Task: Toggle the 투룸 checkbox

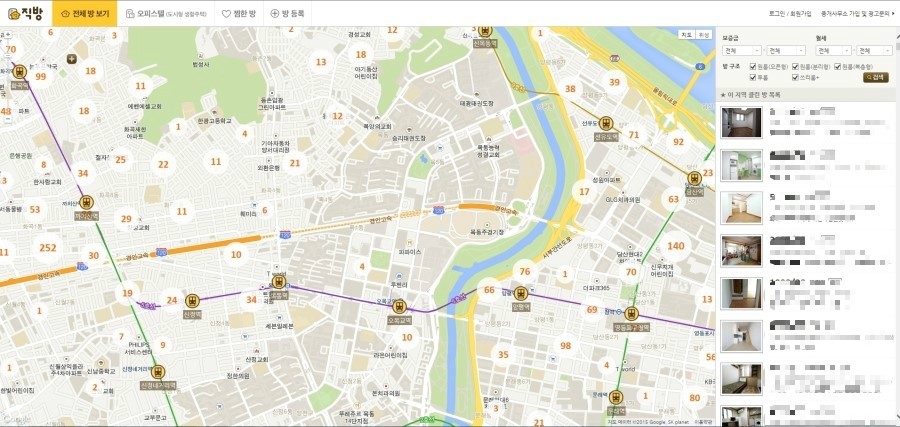Action: pos(753,77)
